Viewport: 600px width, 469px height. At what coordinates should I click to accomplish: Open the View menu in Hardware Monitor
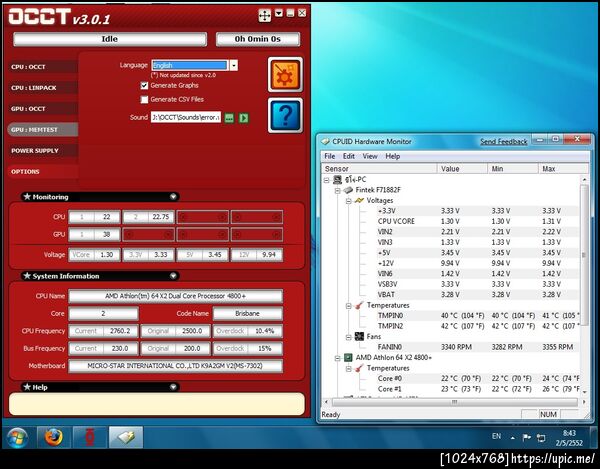[x=370, y=156]
